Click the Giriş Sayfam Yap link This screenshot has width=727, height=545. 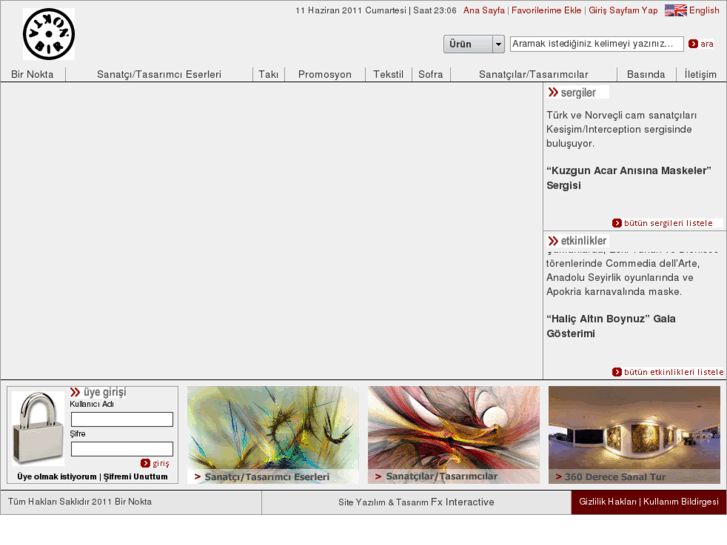623,10
